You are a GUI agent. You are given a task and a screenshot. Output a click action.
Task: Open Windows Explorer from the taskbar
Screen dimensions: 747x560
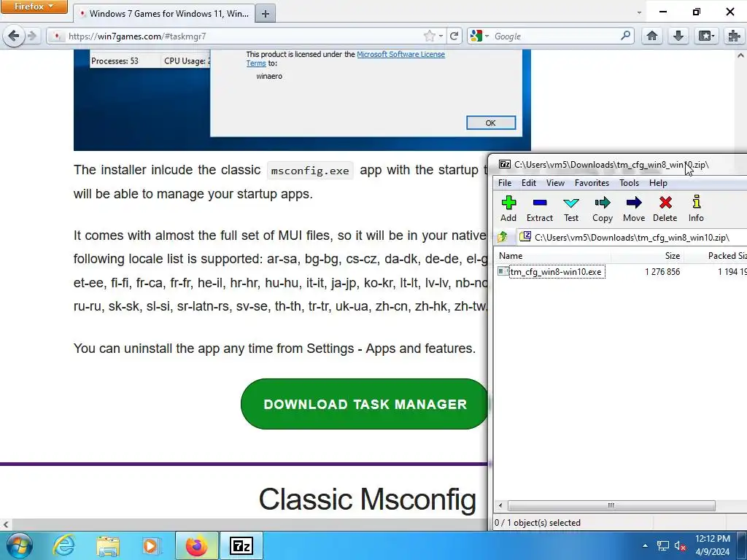(x=108, y=545)
